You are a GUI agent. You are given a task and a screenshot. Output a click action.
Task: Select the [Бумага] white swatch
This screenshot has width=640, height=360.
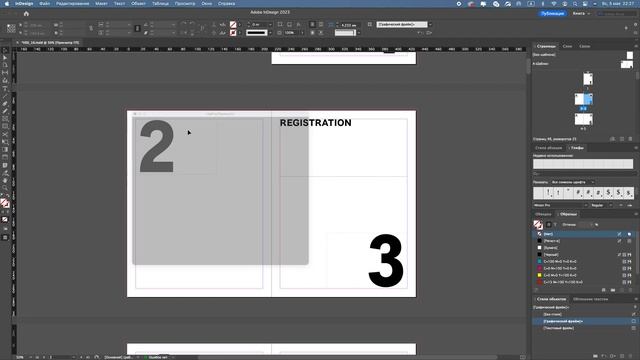[584, 248]
